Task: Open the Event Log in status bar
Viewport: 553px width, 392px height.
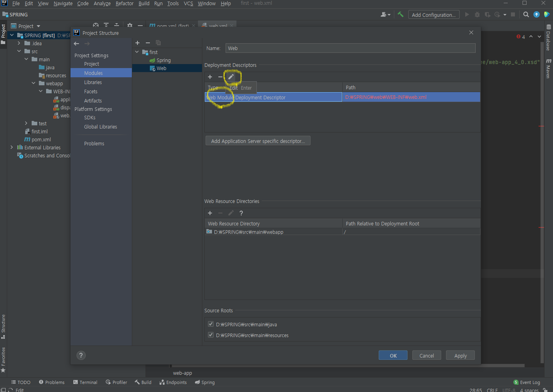Action: click(527, 382)
